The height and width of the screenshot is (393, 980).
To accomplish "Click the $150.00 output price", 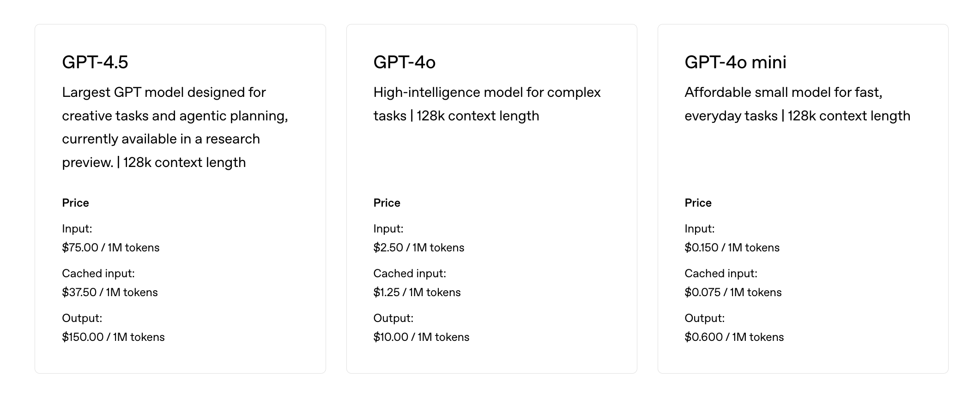I will tap(113, 337).
